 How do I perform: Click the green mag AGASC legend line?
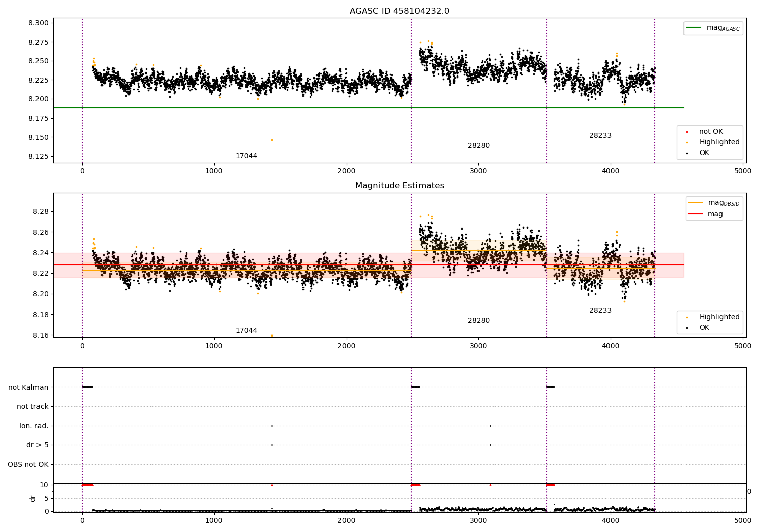[x=694, y=28]
